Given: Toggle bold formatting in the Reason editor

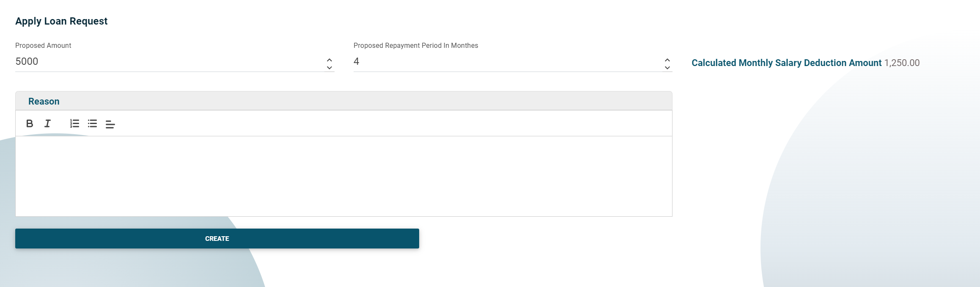Looking at the screenshot, I should (30, 124).
